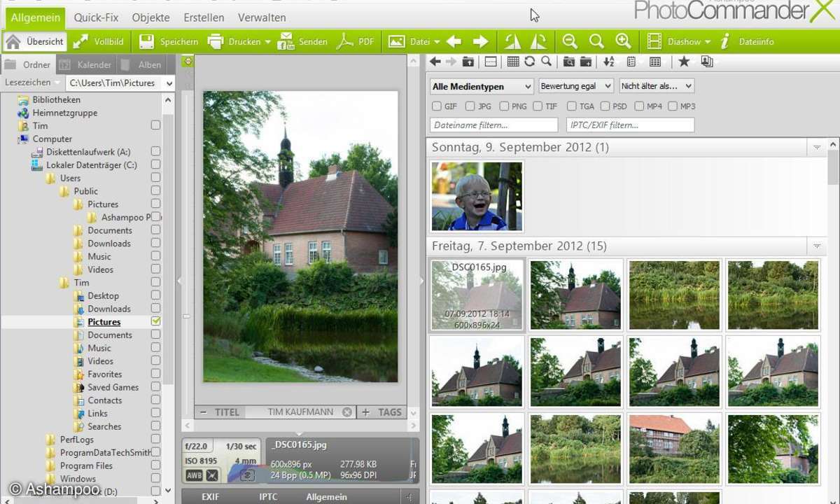840x504 pixels.
Task: Enable the MP3 filter checkbox
Action: click(x=673, y=106)
